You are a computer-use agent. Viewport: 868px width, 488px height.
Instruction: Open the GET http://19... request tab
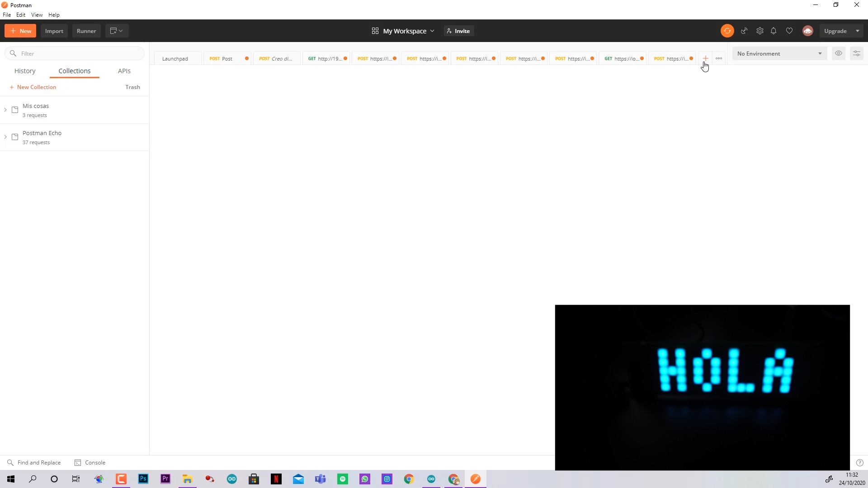pyautogui.click(x=326, y=58)
